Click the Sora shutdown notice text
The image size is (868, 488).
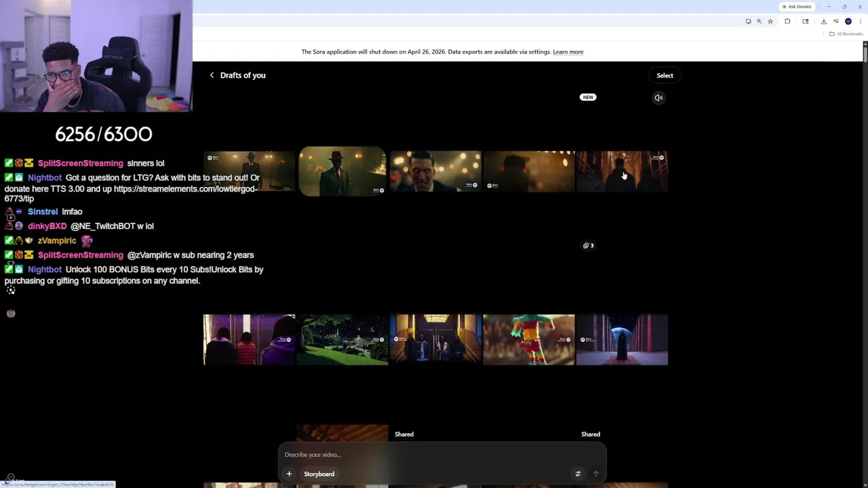[426, 52]
